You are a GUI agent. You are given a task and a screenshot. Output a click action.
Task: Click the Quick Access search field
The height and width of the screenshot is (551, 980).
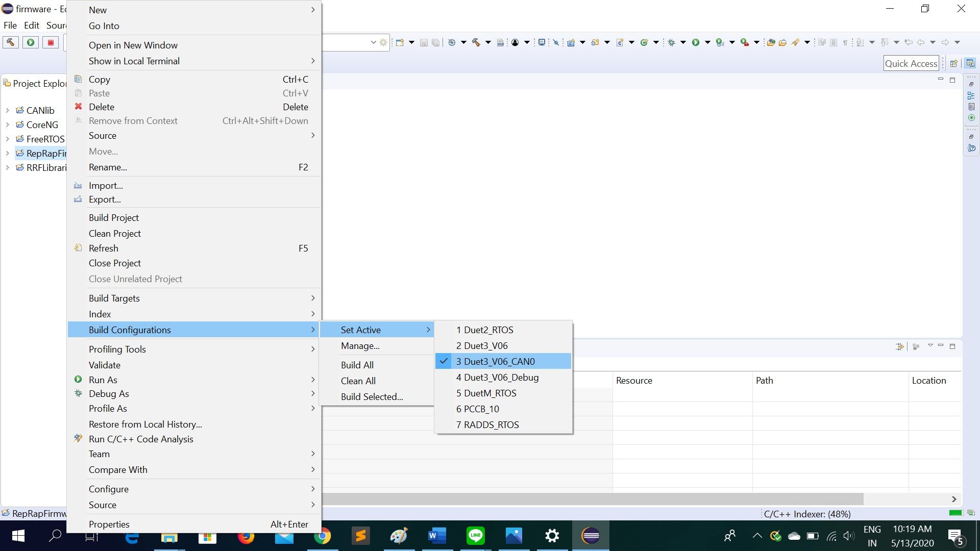tap(911, 63)
